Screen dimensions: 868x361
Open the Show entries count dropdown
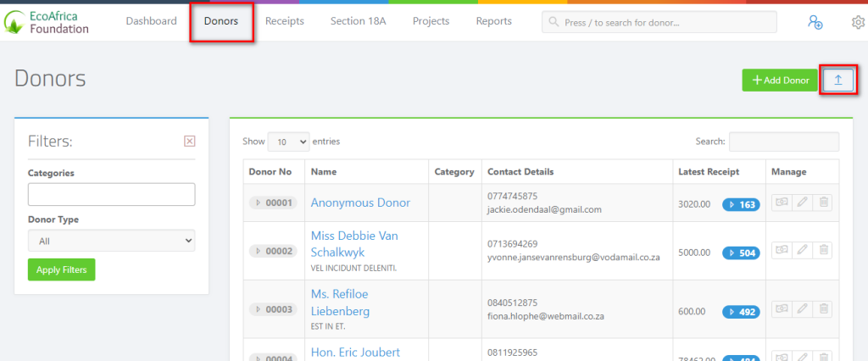[288, 142]
